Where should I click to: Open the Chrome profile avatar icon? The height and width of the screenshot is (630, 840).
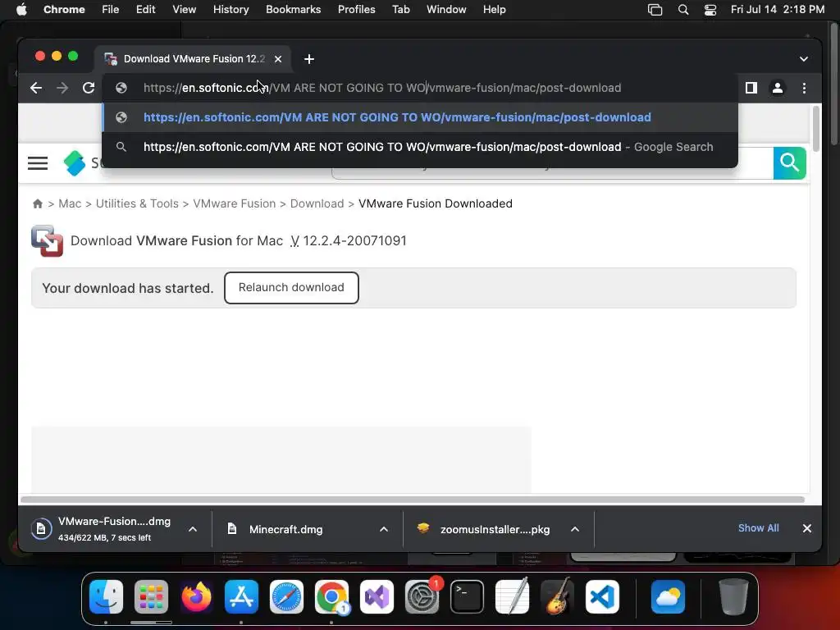pos(778,88)
